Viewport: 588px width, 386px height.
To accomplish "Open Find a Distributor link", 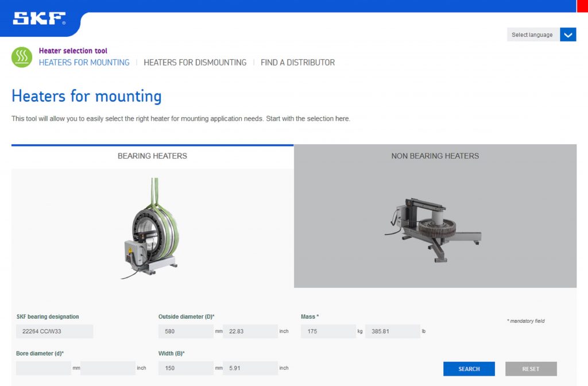I will pos(297,63).
